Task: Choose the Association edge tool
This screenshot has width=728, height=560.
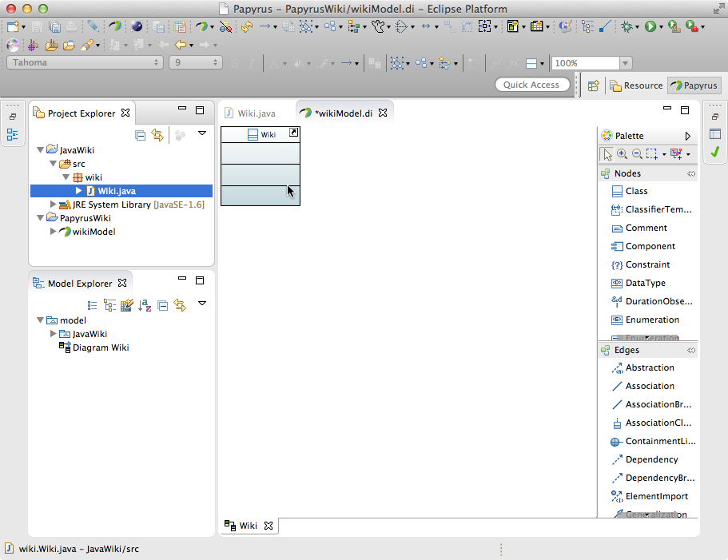Action: click(x=649, y=386)
